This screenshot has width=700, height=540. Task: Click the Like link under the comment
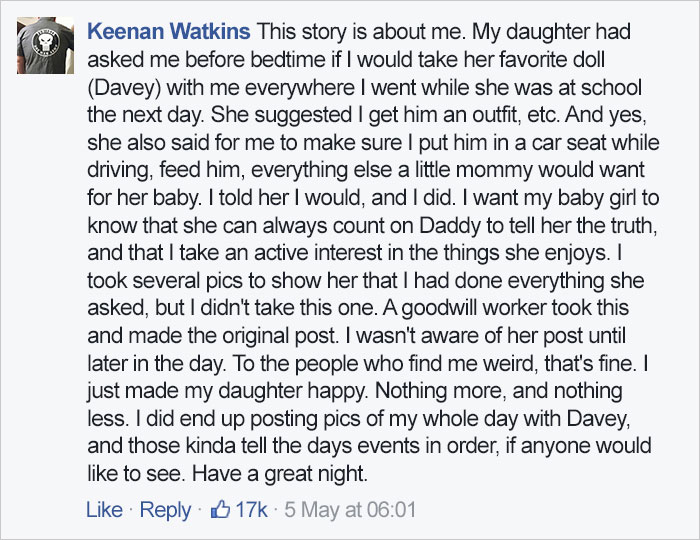[104, 510]
